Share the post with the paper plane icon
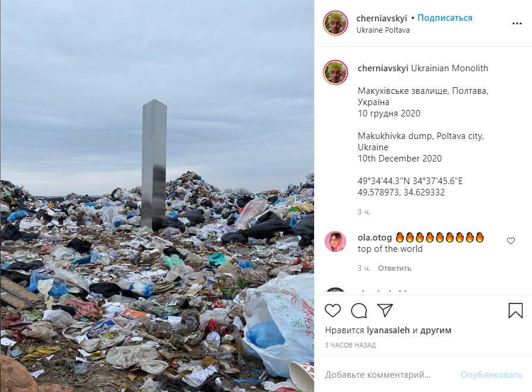This screenshot has height=392, width=532. click(x=385, y=311)
